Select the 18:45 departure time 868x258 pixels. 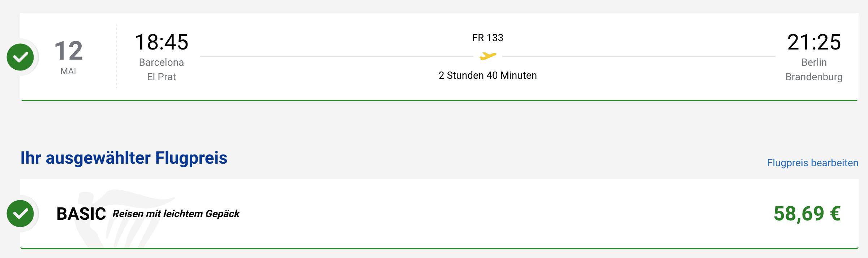(x=162, y=42)
